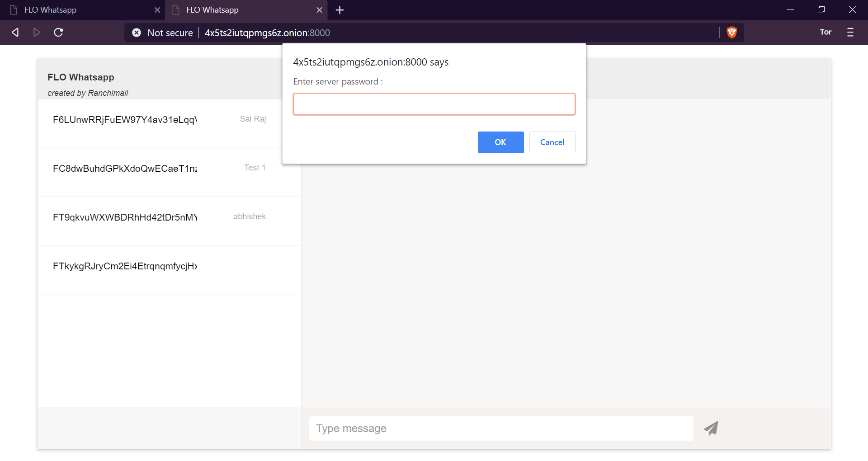868x461 pixels.
Task: Select the Test 1 contact entry
Action: [x=159, y=169]
